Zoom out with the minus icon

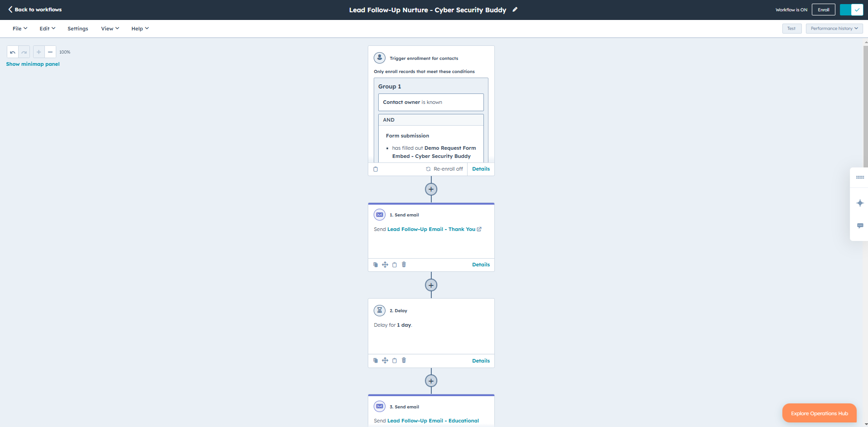[x=50, y=52]
